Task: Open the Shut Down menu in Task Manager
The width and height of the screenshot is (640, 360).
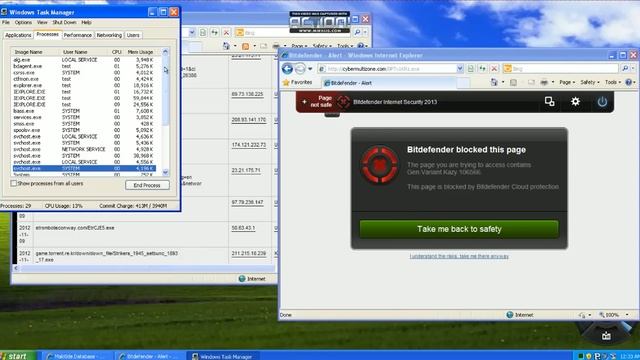Action: click(64, 22)
